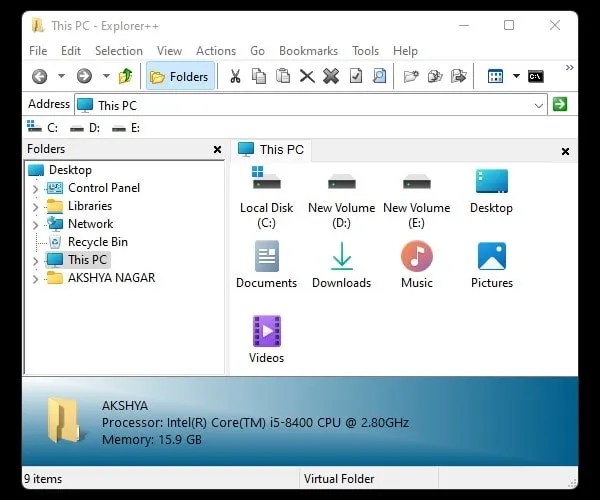The image size is (600, 500).
Task: Create a new folder from toolbar
Action: [x=411, y=76]
